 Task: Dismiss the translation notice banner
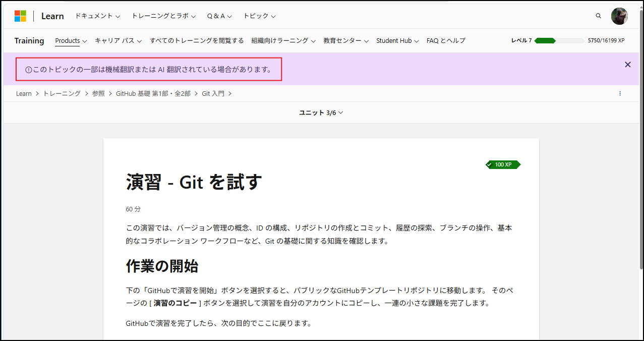[628, 65]
